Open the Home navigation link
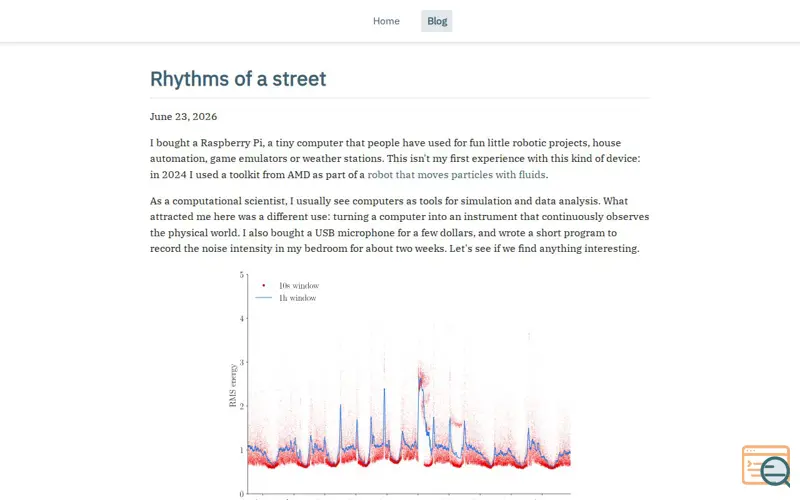This screenshot has width=800, height=500. [x=386, y=21]
